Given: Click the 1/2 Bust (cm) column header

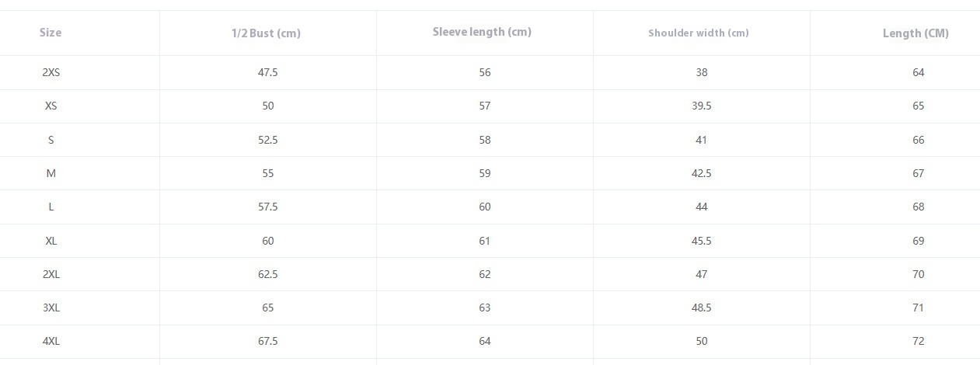Looking at the screenshot, I should (266, 33).
